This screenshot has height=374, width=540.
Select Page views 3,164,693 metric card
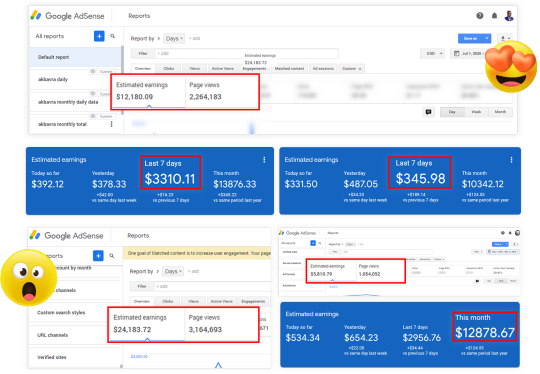[x=221, y=324]
